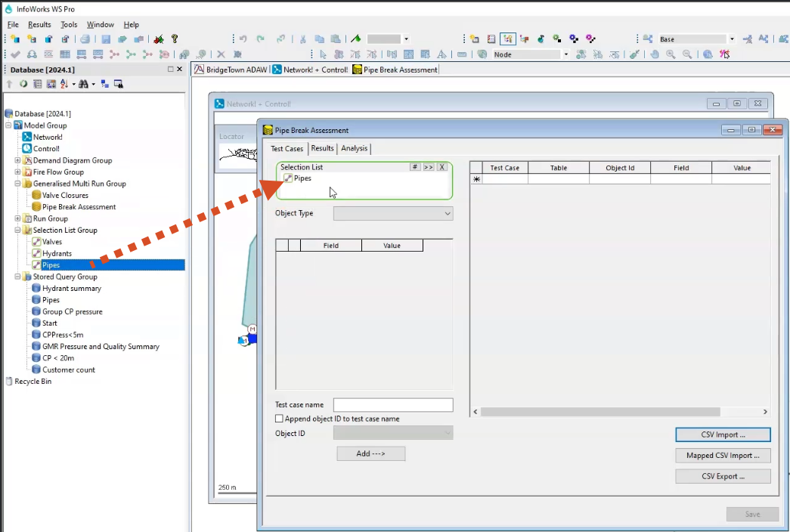Open the Object Type dropdown
The image size is (790, 532).
tap(393, 214)
